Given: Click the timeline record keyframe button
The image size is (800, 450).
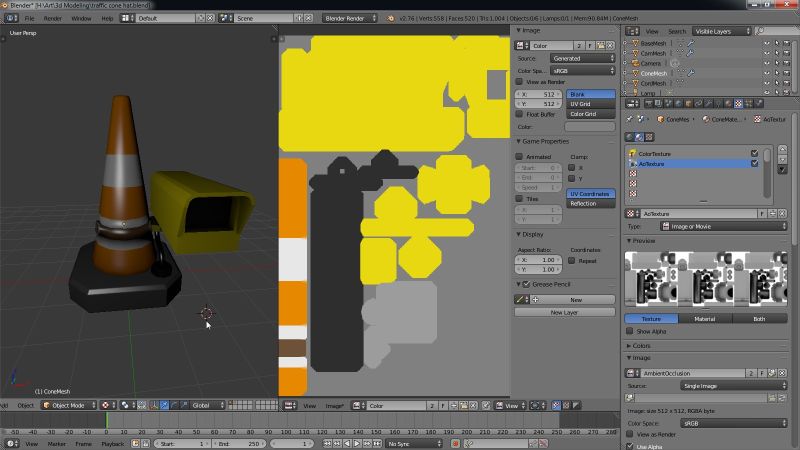Looking at the screenshot, I should (455, 444).
